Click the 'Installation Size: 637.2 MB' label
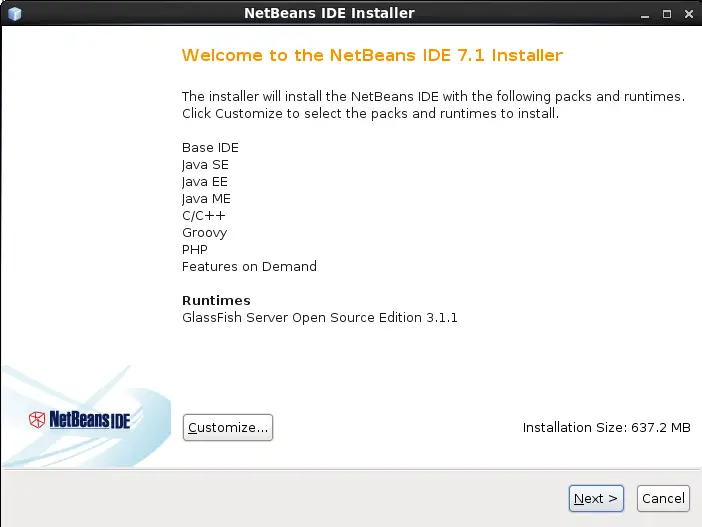Screen dimensions: 702x527 tap(607, 428)
